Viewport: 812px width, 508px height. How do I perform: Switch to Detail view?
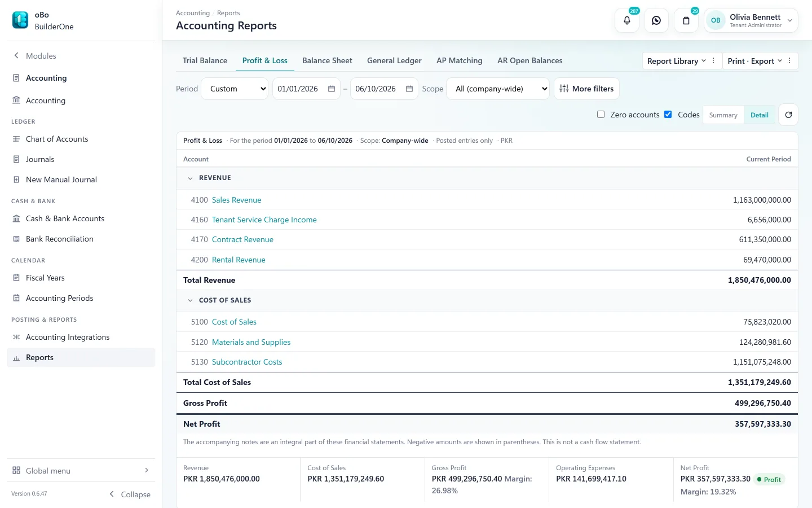click(760, 115)
